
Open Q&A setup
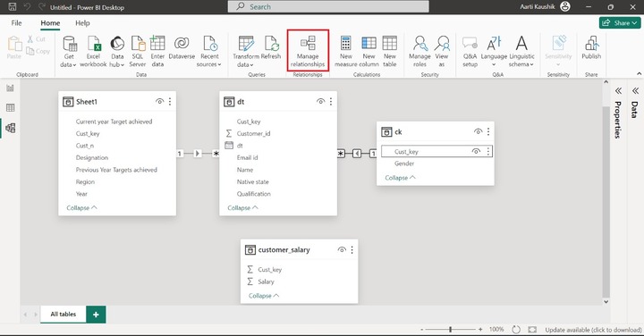tap(470, 52)
